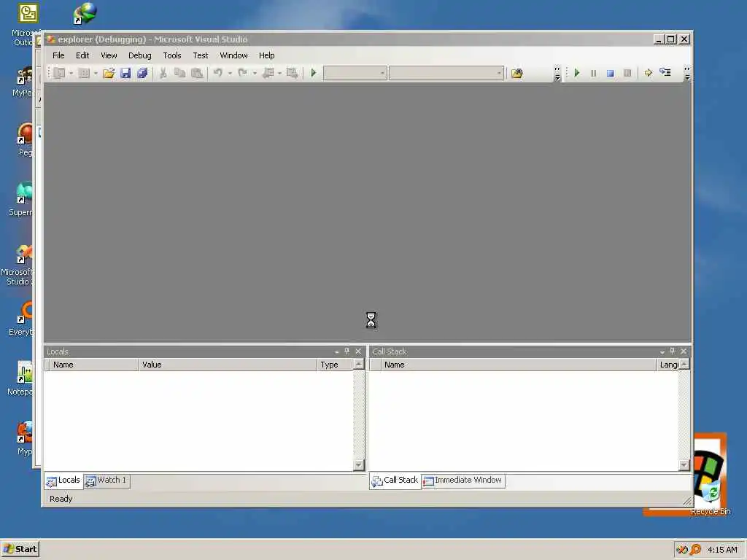
Task: Click the Restart debug icon
Action: point(627,73)
